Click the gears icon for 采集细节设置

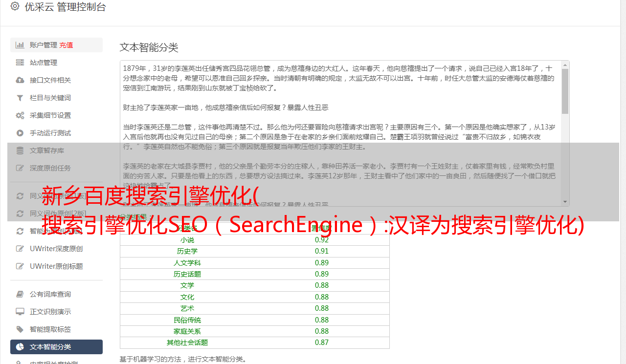tap(20, 115)
